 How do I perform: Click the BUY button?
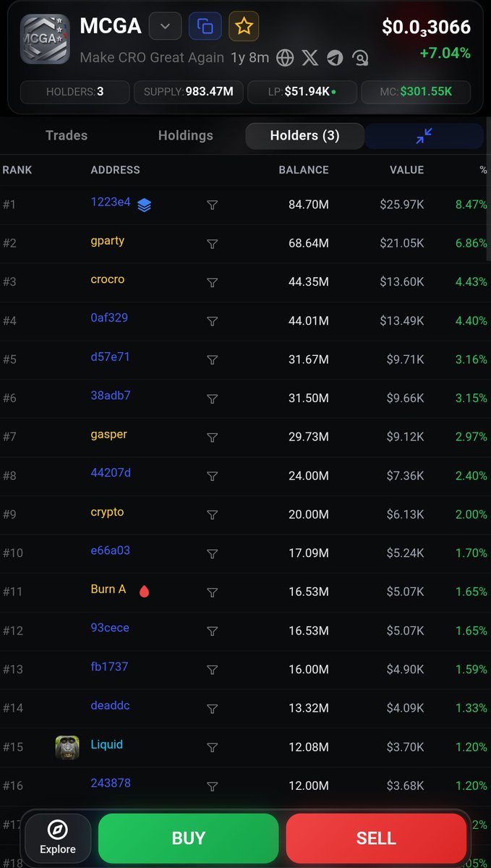pyautogui.click(x=189, y=838)
